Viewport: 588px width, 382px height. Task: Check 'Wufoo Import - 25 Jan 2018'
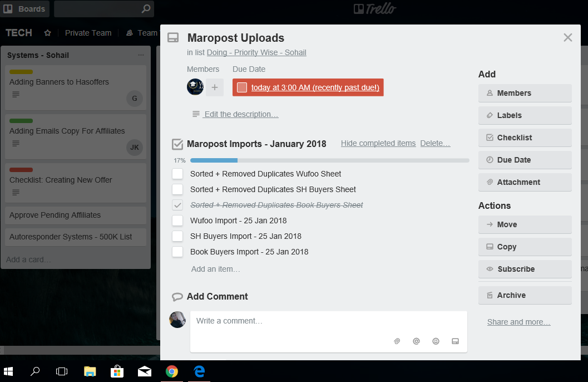click(x=177, y=221)
